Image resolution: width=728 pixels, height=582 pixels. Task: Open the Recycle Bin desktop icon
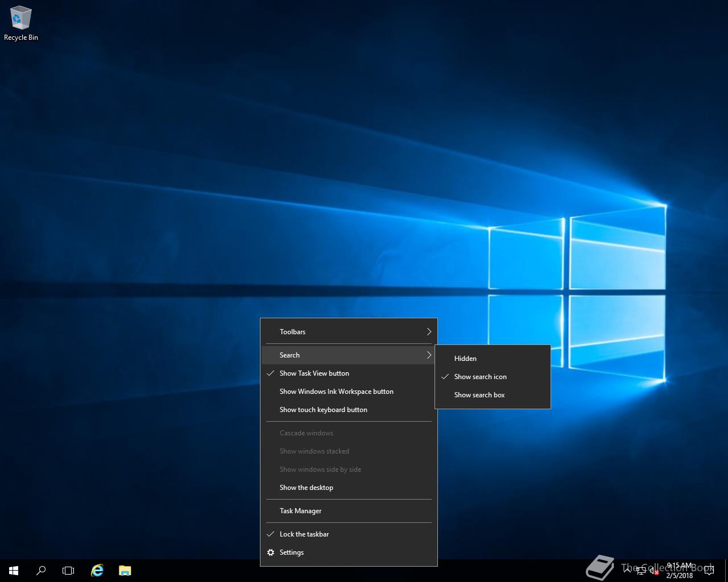point(21,24)
